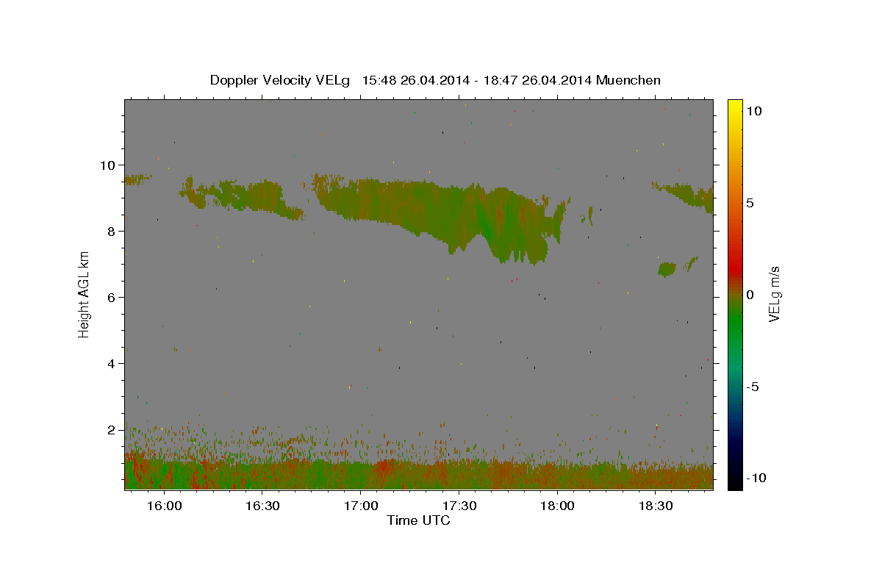Image resolution: width=882 pixels, height=588 pixels.
Task: Click the 'Muenchen' station name in the title
Action: [x=628, y=80]
